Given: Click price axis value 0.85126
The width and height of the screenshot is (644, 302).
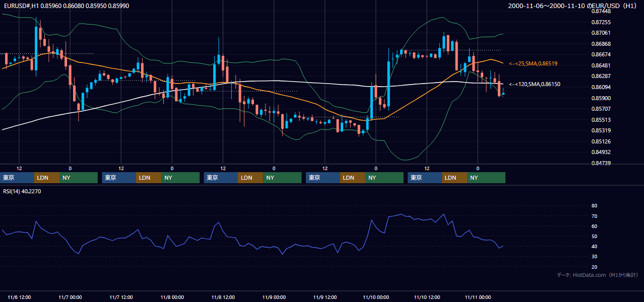Looking at the screenshot, I should point(600,141).
